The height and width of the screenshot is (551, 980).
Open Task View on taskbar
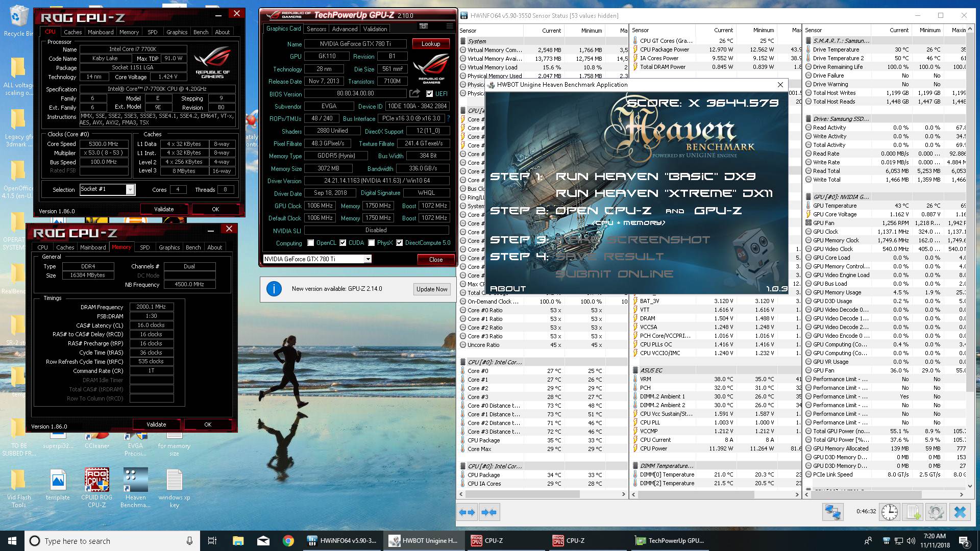[212, 541]
